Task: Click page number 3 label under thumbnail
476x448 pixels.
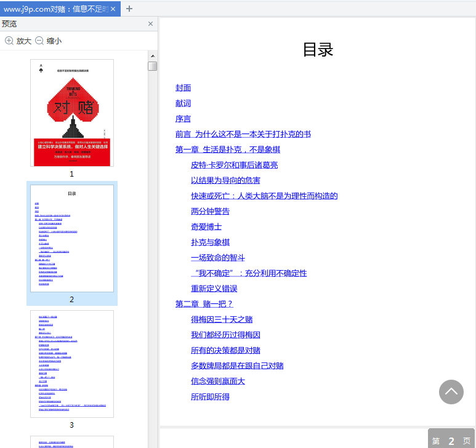Action: [x=71, y=425]
